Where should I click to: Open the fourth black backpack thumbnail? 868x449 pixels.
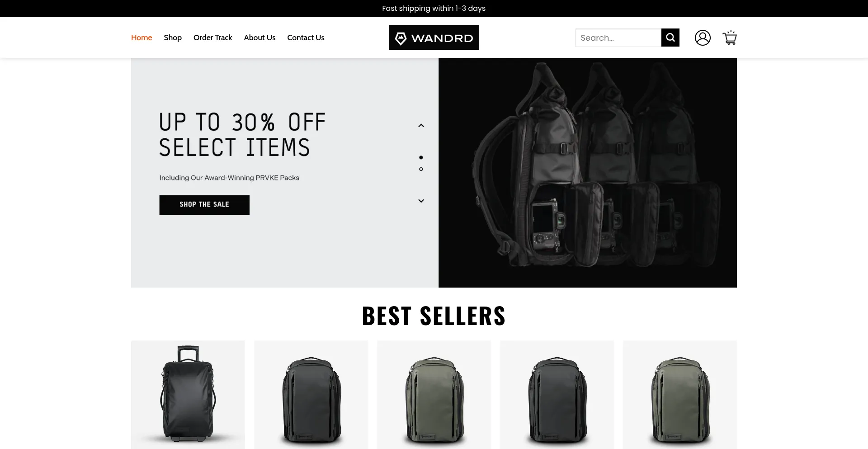coord(557,395)
